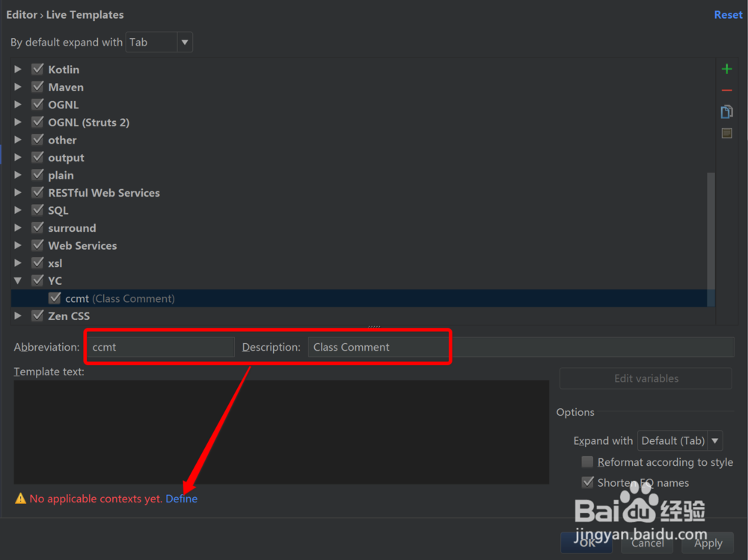Open the Editor settings breadcrumb
This screenshot has width=748, height=560.
[22, 14]
